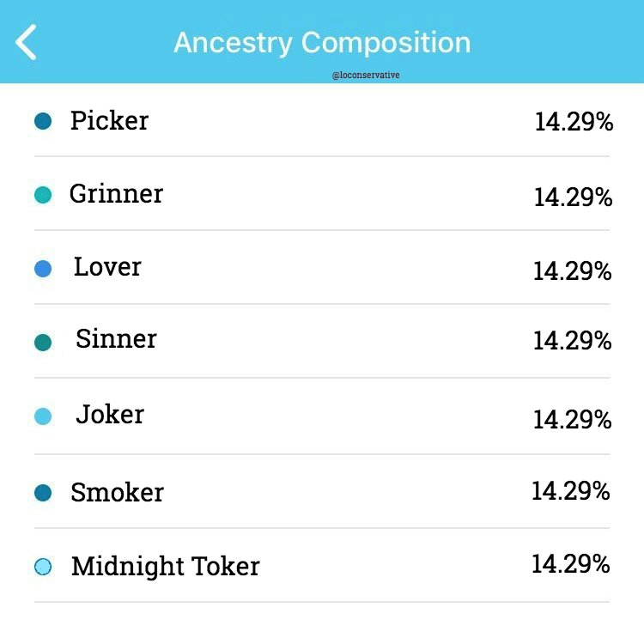Click the dot beside Smoker

click(x=43, y=493)
